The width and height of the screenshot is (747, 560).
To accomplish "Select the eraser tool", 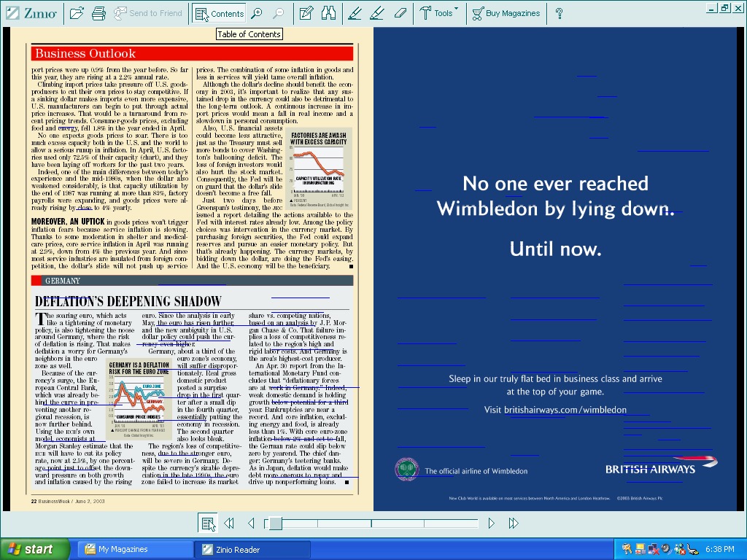I will [x=400, y=13].
